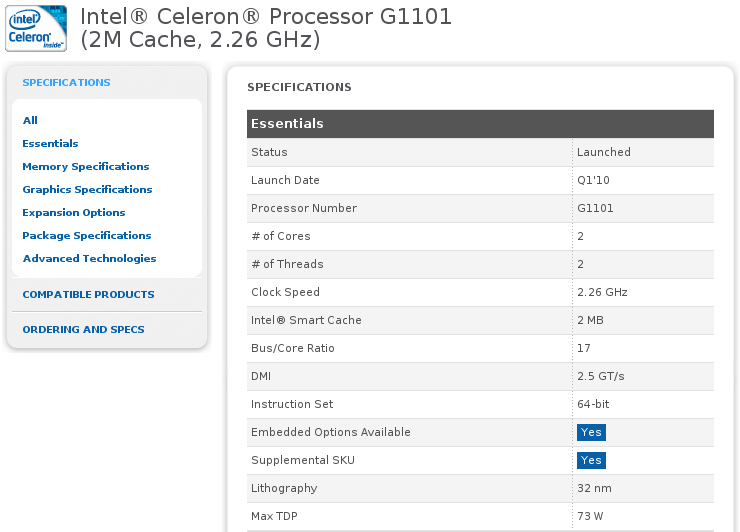Click the Processor Number row label
This screenshot has width=740, height=532.
(x=304, y=208)
